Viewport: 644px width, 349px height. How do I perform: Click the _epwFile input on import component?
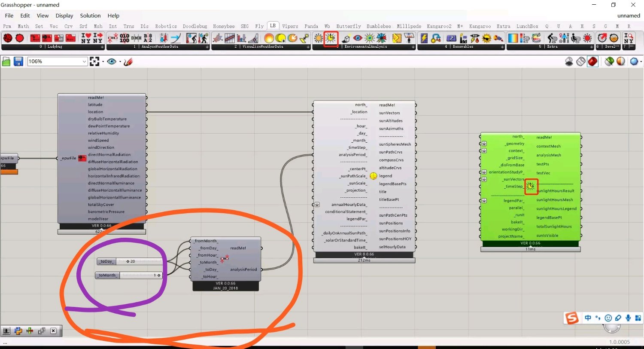69,158
